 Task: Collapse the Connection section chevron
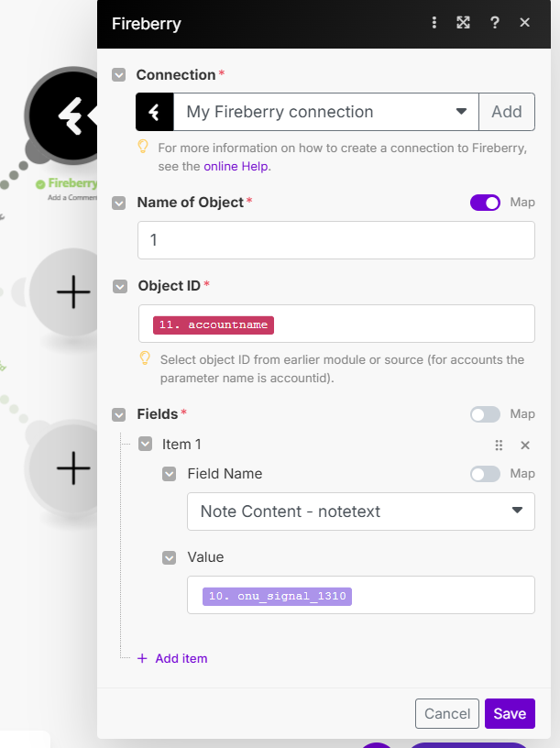coord(119,75)
